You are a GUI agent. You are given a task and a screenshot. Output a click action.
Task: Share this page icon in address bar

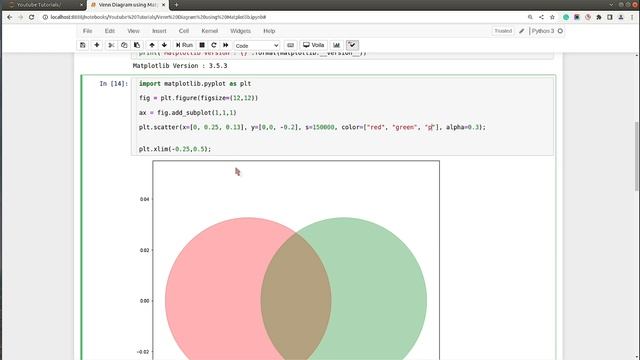click(541, 17)
